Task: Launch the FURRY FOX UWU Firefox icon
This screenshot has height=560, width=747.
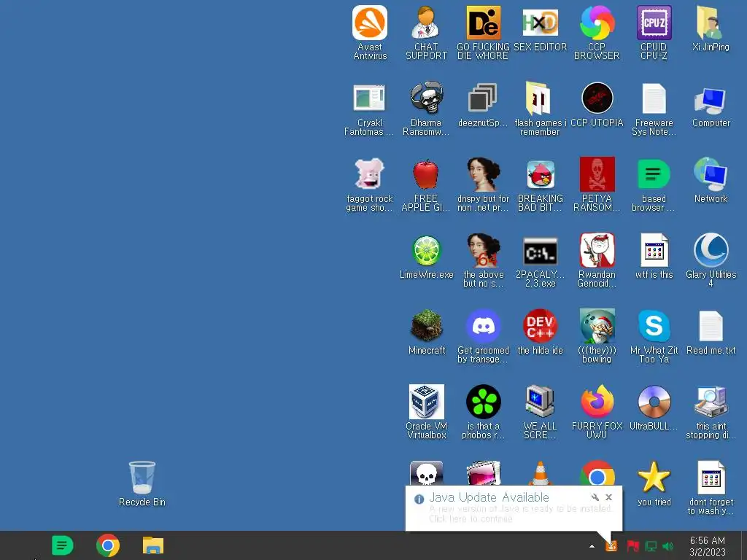Action: tap(597, 413)
